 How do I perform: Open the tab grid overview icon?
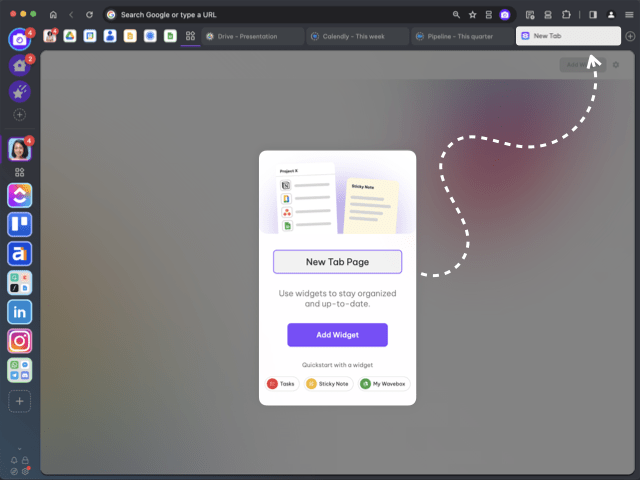(190, 36)
